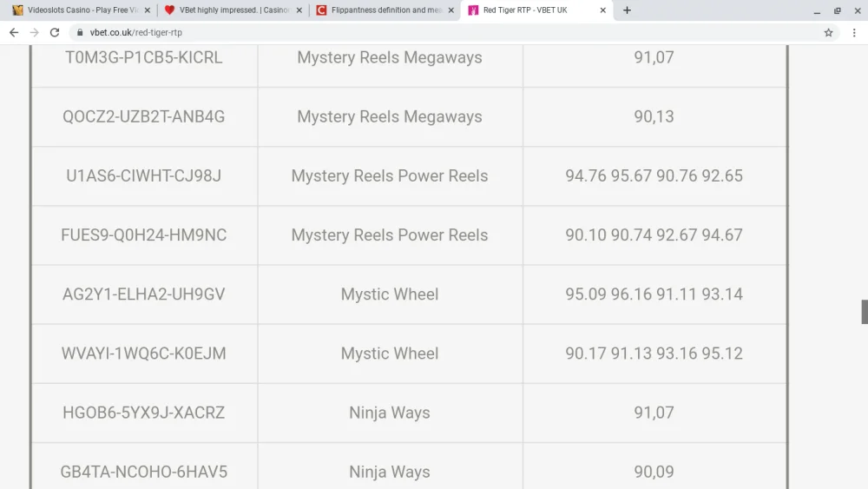Minimize the browser window

coord(817,10)
